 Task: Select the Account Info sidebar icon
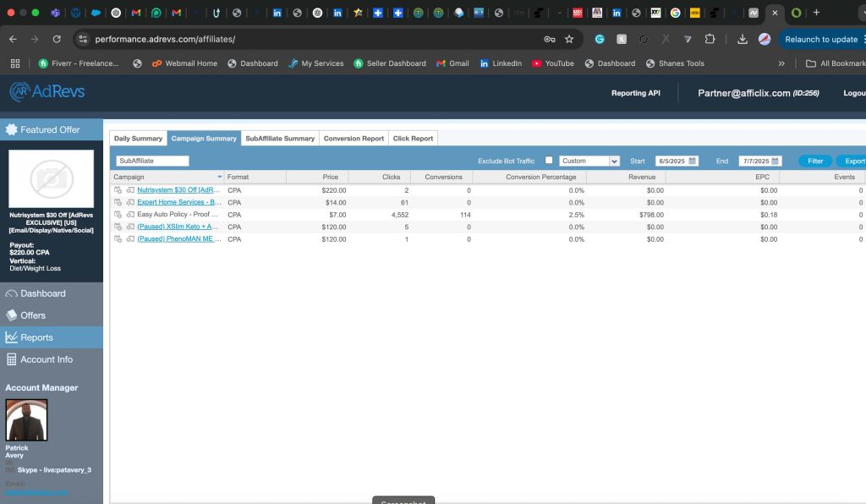tap(12, 359)
